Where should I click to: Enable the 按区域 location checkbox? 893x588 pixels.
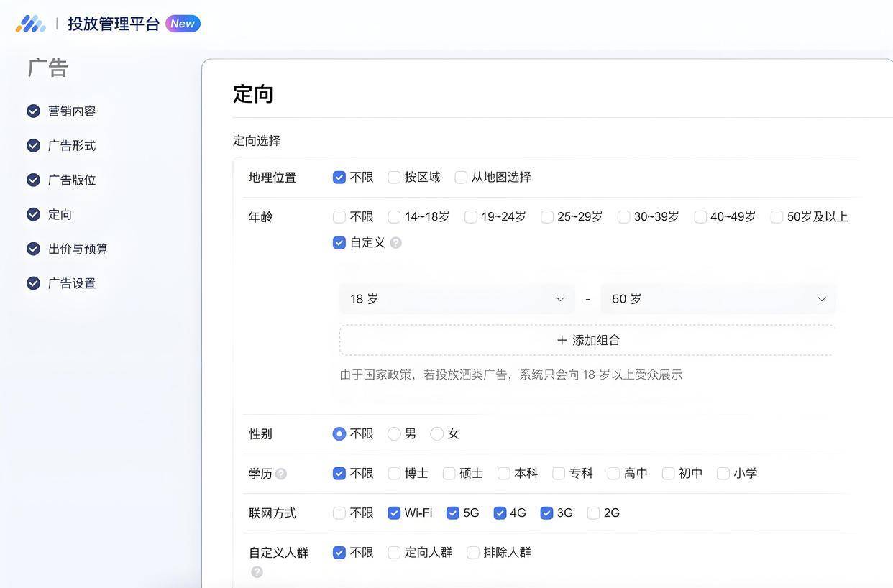coord(394,178)
